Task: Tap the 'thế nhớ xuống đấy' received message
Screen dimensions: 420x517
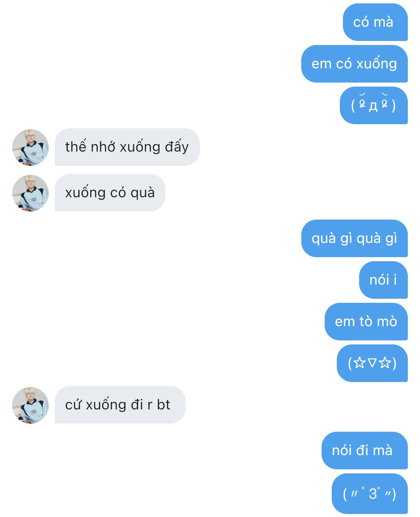Action: tap(127, 147)
